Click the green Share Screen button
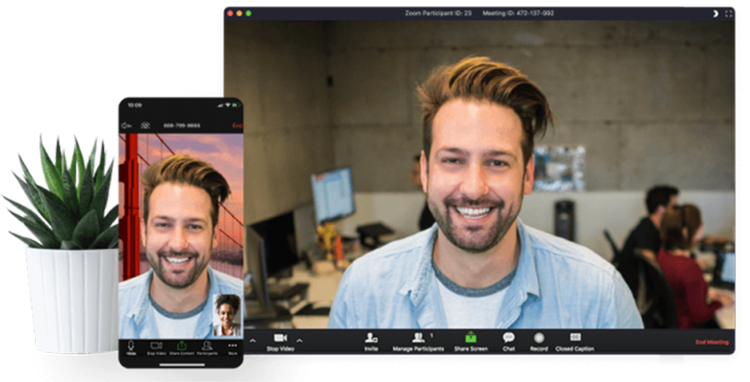This screenshot has width=750, height=382. click(471, 342)
